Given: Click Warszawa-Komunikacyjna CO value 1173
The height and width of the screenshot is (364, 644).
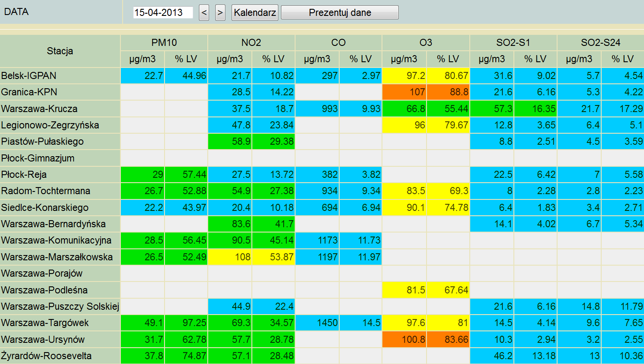Looking at the screenshot, I should click(x=317, y=240).
